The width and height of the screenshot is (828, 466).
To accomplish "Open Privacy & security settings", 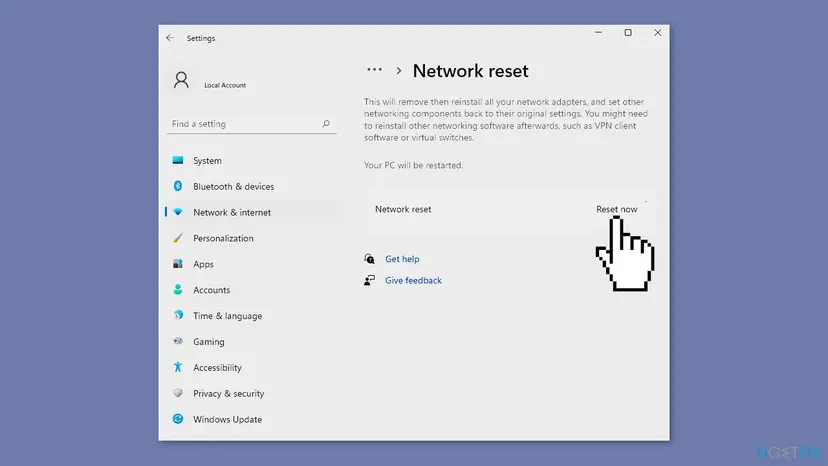I will click(x=251, y=393).
